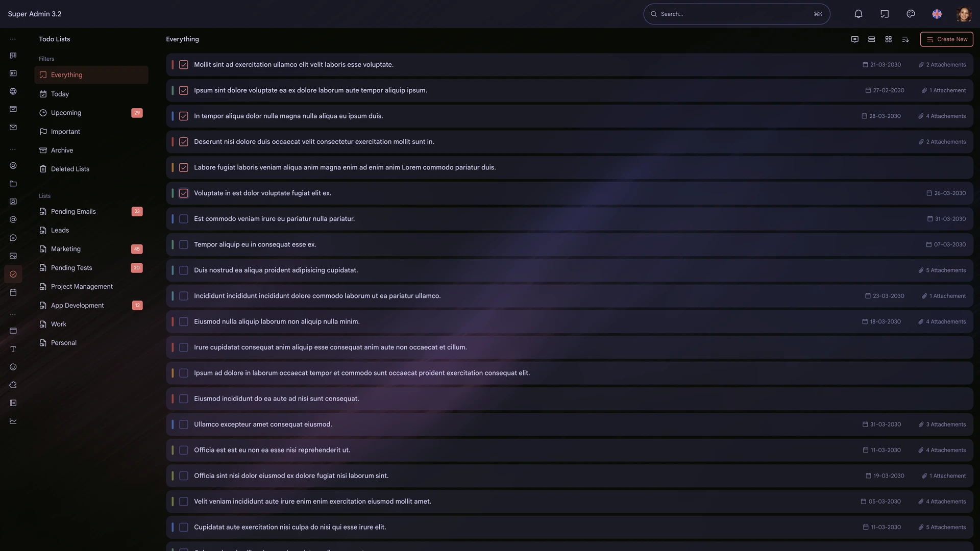This screenshot has height=551, width=980.
Task: Check 'Tempor aliquip eu in consequat' task
Action: tap(184, 244)
